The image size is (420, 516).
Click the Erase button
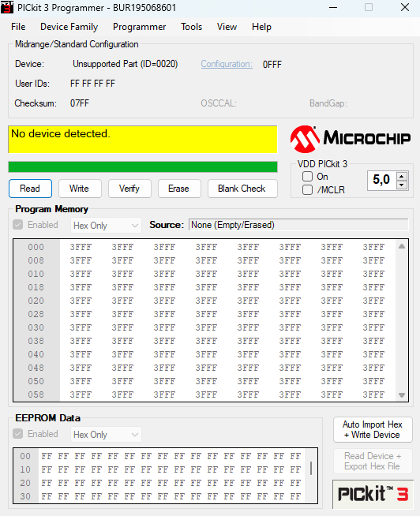click(x=179, y=189)
